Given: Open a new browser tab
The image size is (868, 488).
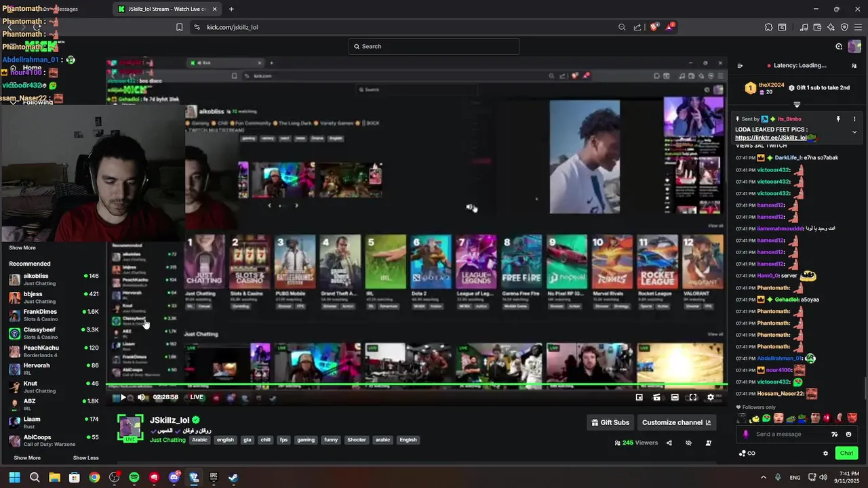Looking at the screenshot, I should 231,9.
